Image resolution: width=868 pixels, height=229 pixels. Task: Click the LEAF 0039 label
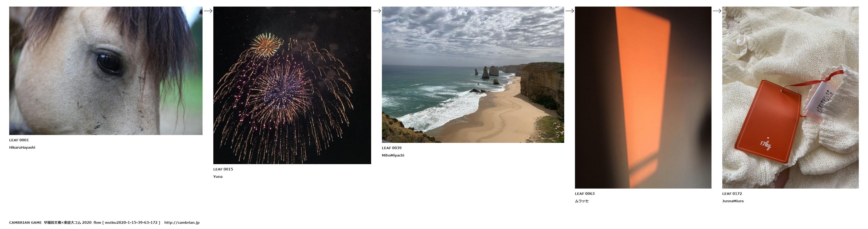pyautogui.click(x=392, y=148)
